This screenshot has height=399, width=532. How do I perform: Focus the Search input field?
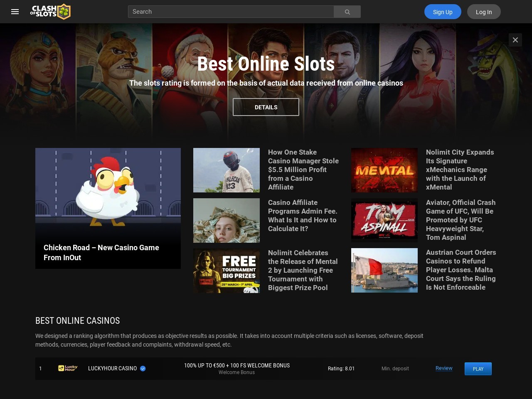click(231, 12)
